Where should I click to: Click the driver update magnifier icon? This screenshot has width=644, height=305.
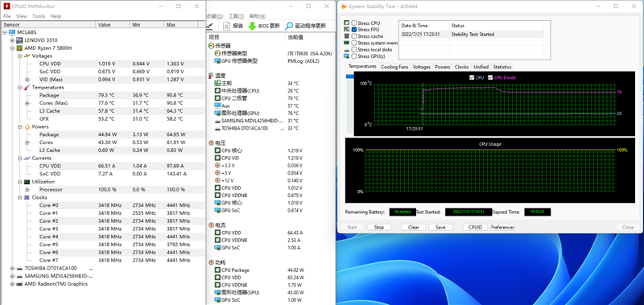289,26
